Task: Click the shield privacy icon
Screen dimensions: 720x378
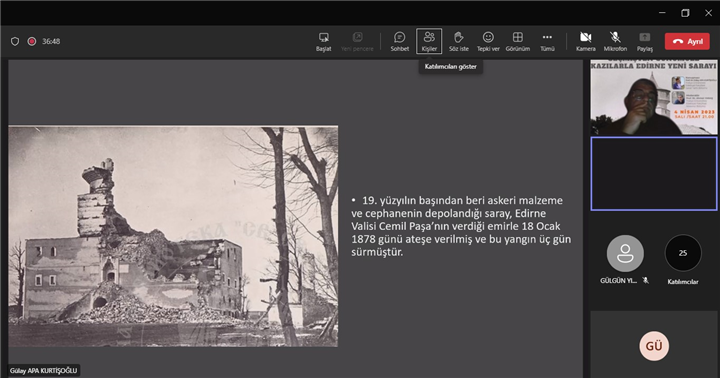Action: pyautogui.click(x=15, y=41)
